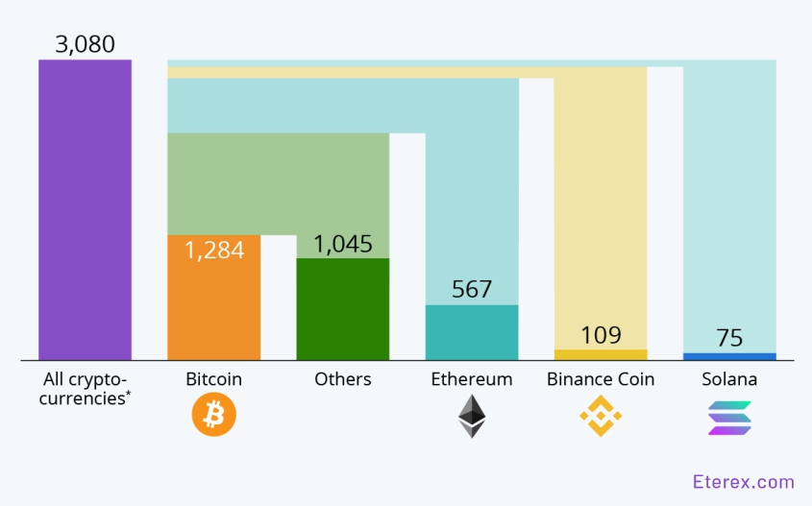Image resolution: width=812 pixels, height=506 pixels.
Task: Click the 3,080 total value label
Action: [85, 44]
